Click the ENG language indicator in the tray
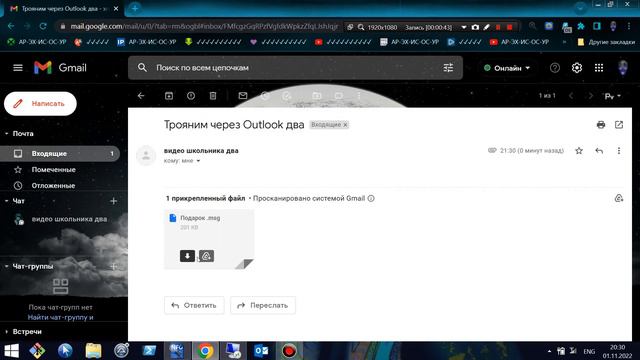The image size is (640, 360). pyautogui.click(x=589, y=351)
